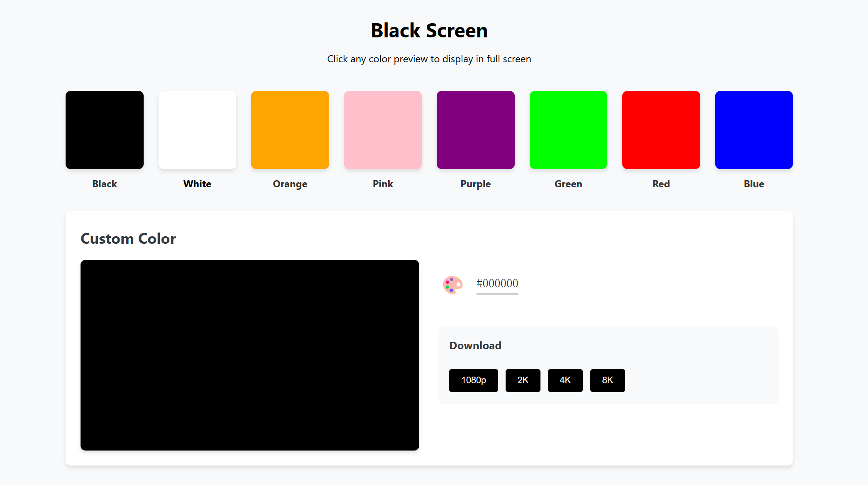Select the White color preview
This screenshot has height=485, width=868.
[x=197, y=130]
